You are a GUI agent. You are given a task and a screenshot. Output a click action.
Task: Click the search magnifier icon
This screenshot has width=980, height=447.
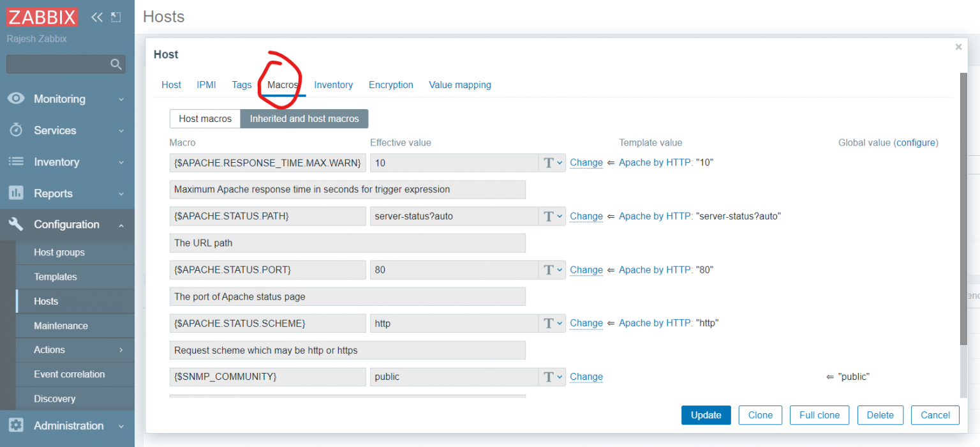115,64
